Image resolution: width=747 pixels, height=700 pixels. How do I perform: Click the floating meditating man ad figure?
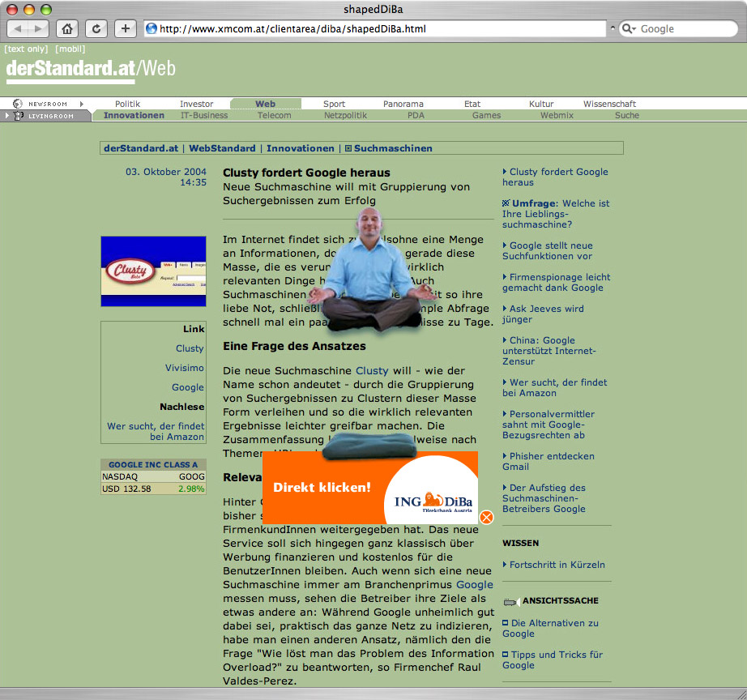(x=373, y=270)
